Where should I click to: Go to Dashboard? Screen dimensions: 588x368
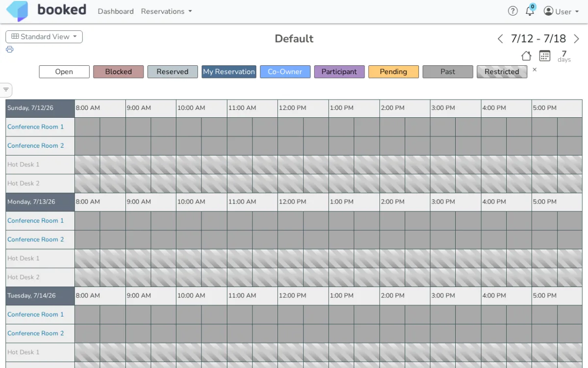[116, 11]
